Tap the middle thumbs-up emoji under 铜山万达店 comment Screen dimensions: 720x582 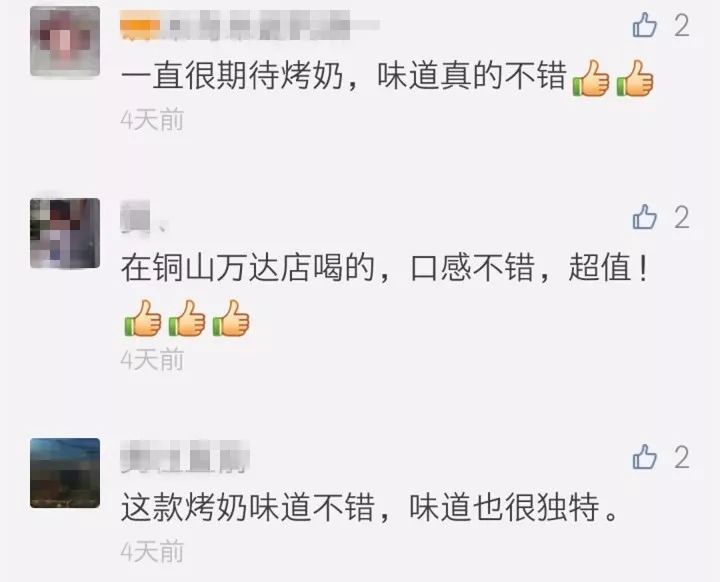186,318
